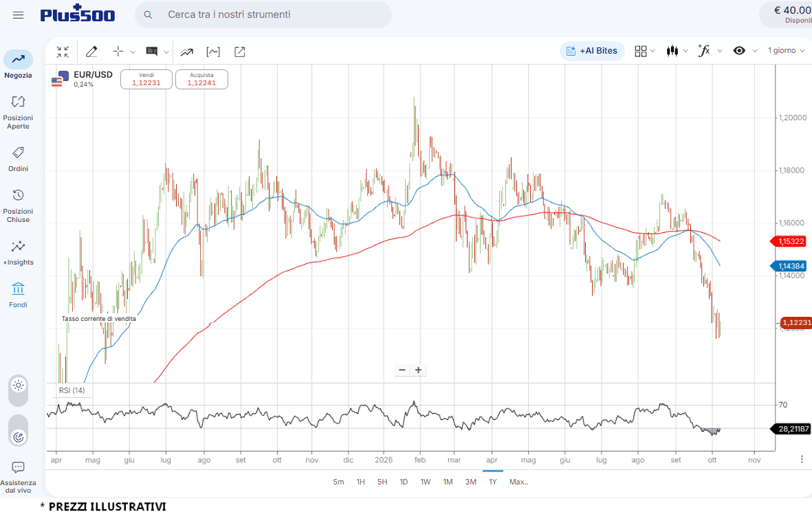Expand the visibility options dropdown arrow

click(755, 51)
